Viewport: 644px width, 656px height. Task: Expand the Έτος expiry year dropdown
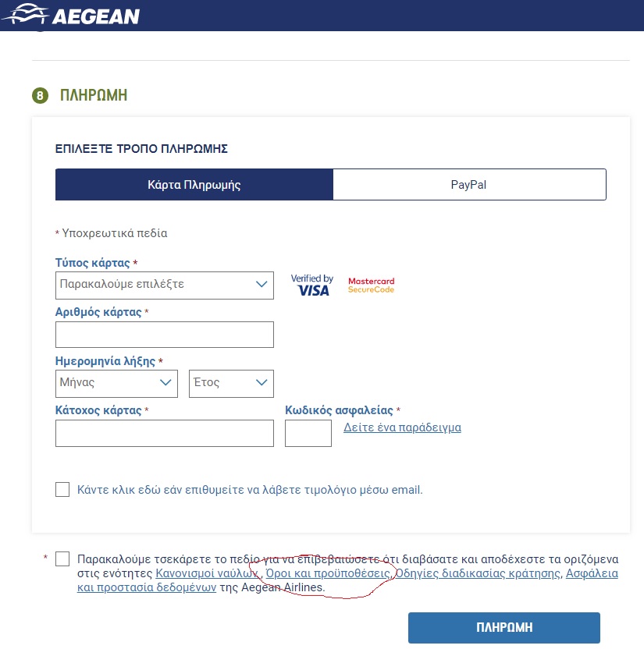[x=231, y=383]
